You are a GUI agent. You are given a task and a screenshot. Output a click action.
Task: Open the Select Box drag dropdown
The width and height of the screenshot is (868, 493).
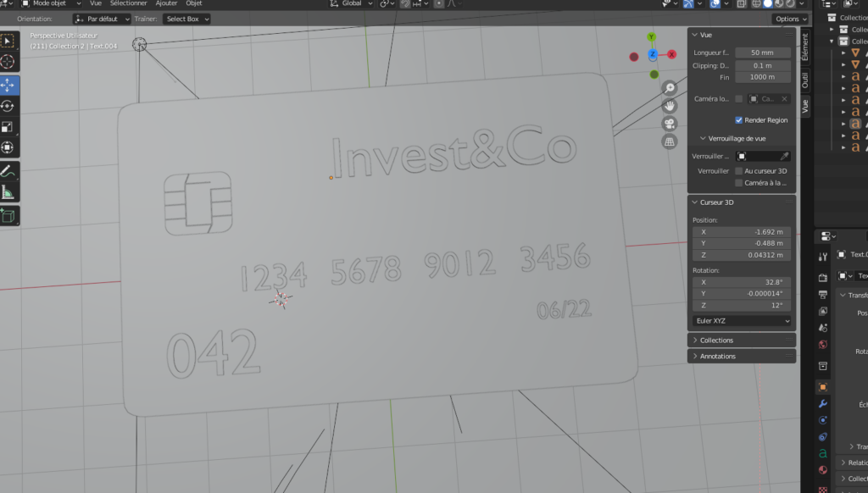point(186,19)
